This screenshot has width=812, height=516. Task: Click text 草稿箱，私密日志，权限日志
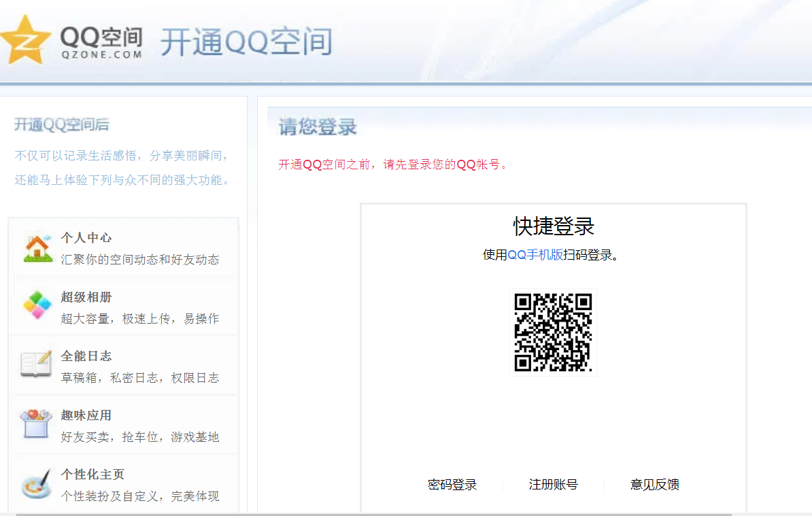(x=140, y=378)
